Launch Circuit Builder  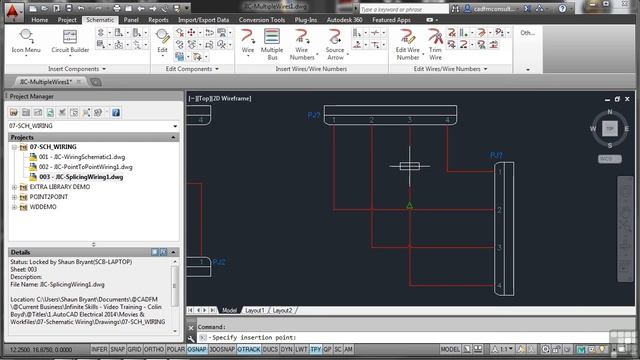(x=70, y=41)
